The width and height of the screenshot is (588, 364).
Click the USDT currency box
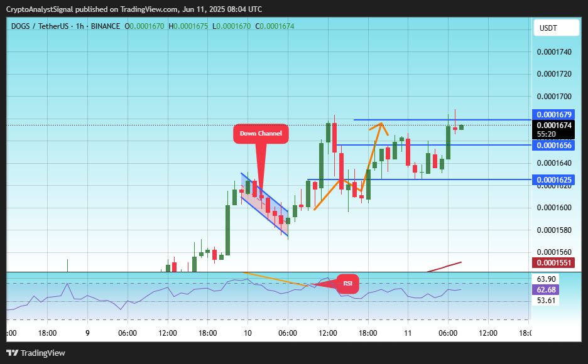(556, 28)
